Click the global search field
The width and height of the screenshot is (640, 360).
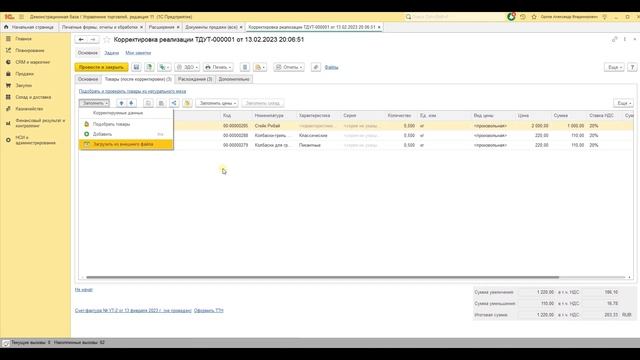click(x=453, y=17)
